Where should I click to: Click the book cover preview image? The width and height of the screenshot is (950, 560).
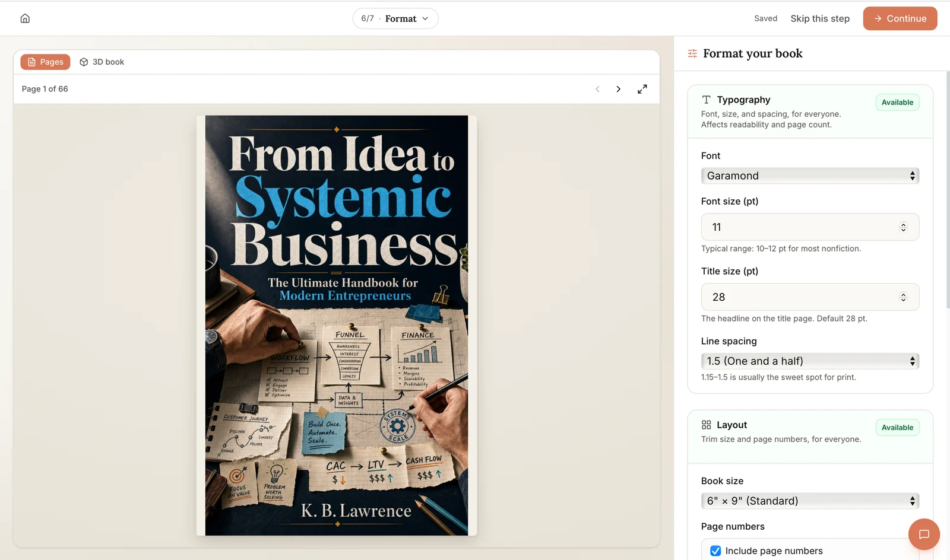[337, 326]
